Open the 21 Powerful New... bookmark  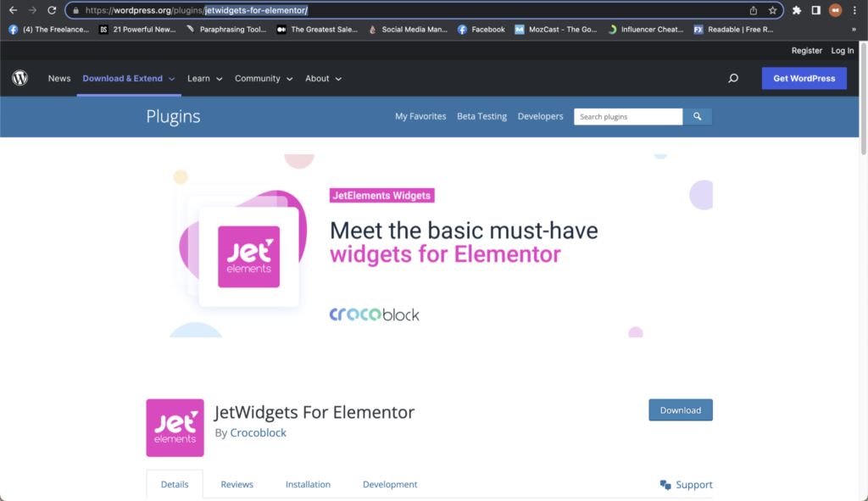coord(137,30)
